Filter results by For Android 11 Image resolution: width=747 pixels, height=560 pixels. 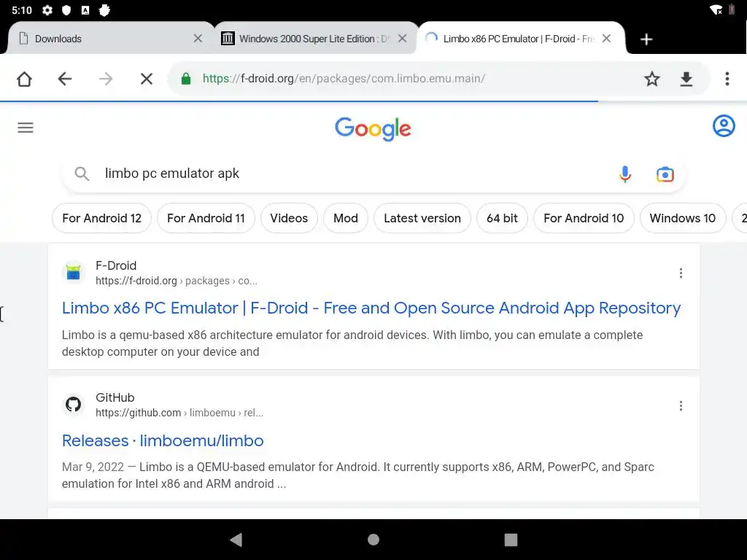click(206, 218)
